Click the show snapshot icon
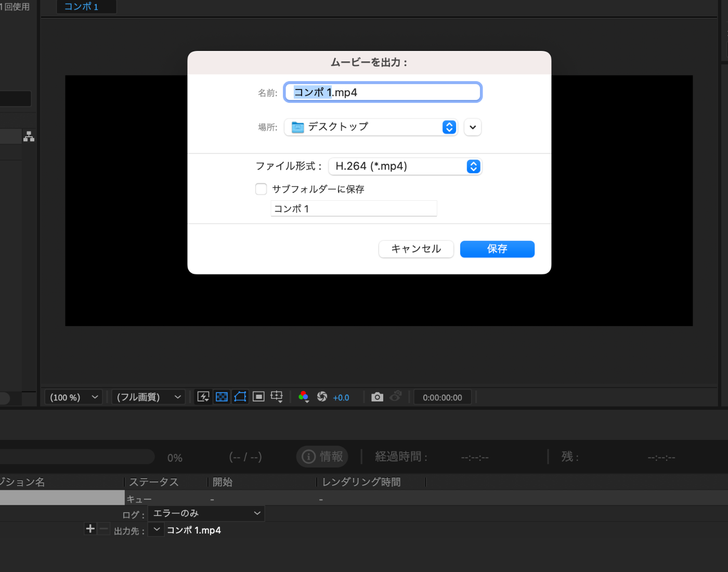Image resolution: width=728 pixels, height=572 pixels. (396, 397)
